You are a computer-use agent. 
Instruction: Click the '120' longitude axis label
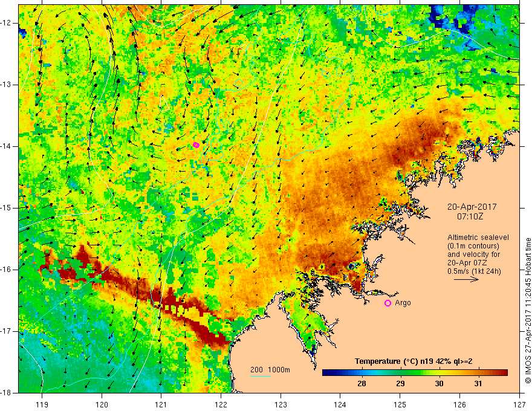(x=102, y=404)
